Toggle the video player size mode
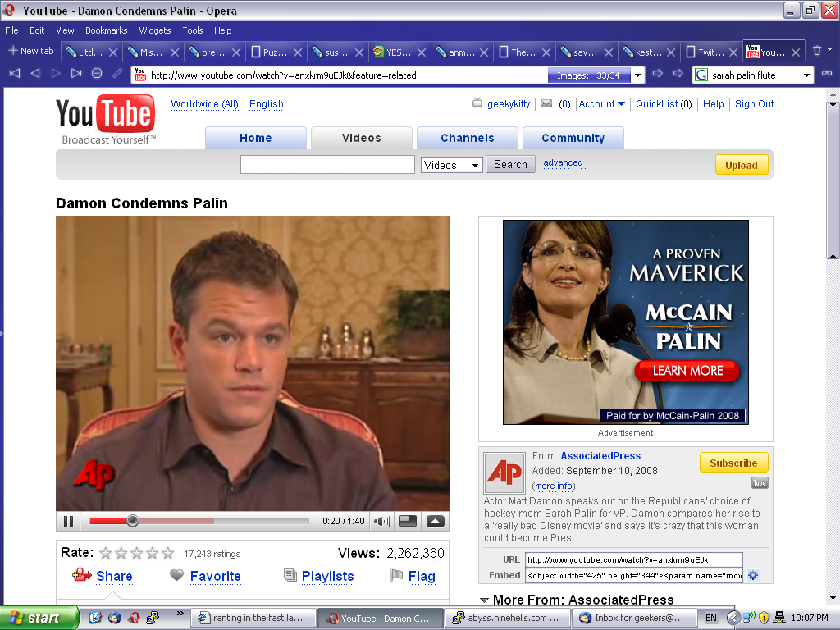Viewport: 840px width, 630px height. 408,521
